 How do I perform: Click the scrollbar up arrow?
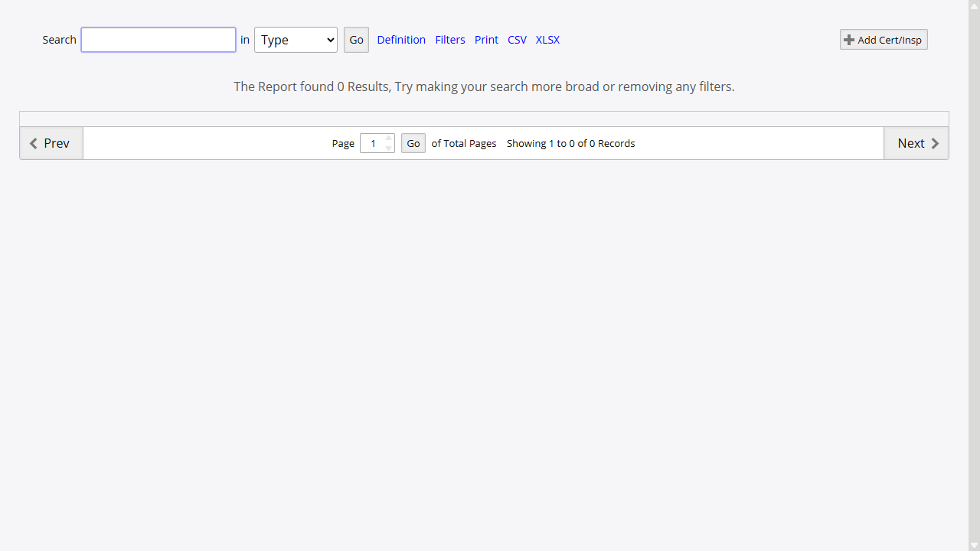point(974,6)
